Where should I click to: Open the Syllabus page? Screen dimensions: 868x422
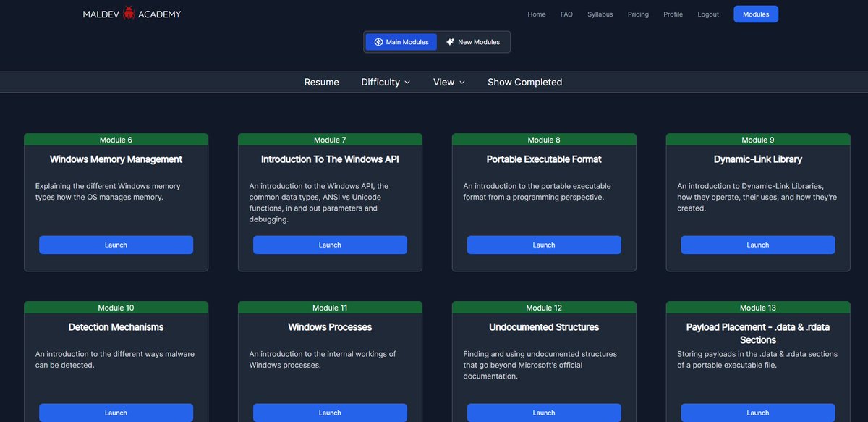pyautogui.click(x=600, y=14)
